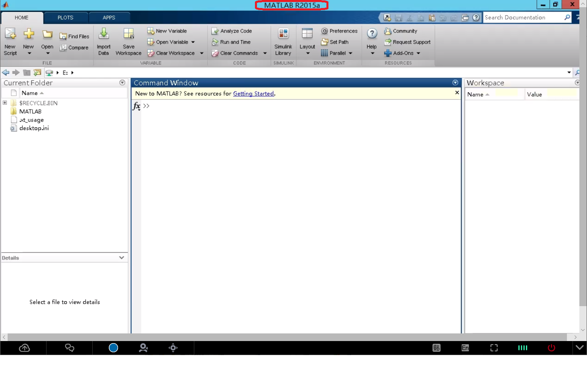Click the E: drive in the path
The image size is (587, 392).
pyautogui.click(x=65, y=73)
